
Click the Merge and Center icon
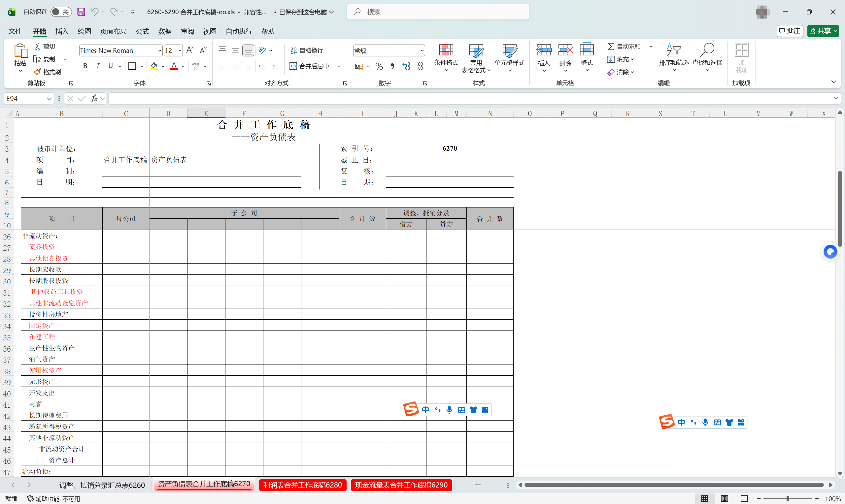293,66
